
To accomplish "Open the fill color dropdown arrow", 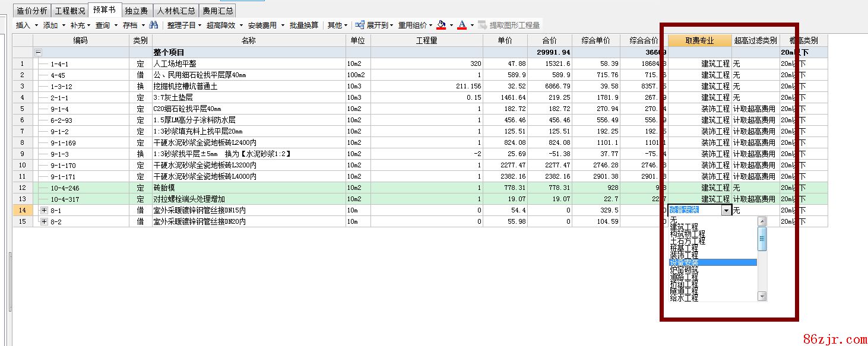I will click(x=451, y=26).
